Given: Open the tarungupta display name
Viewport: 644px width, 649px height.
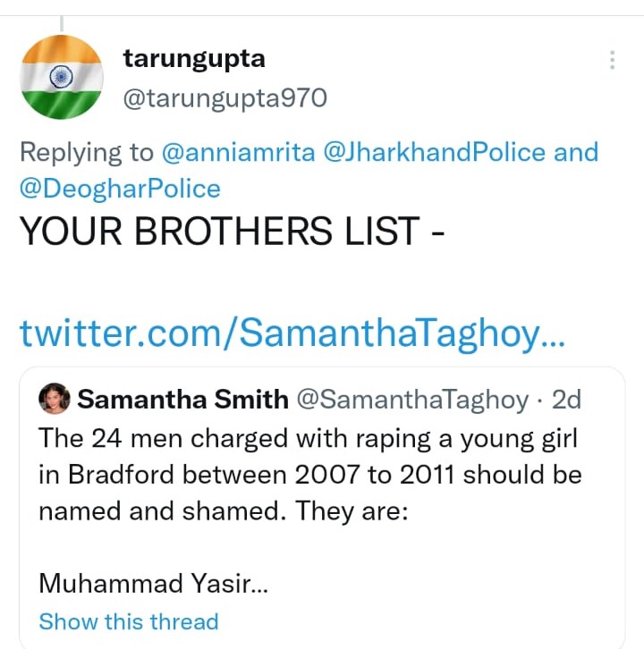Looking at the screenshot, I should click(193, 60).
